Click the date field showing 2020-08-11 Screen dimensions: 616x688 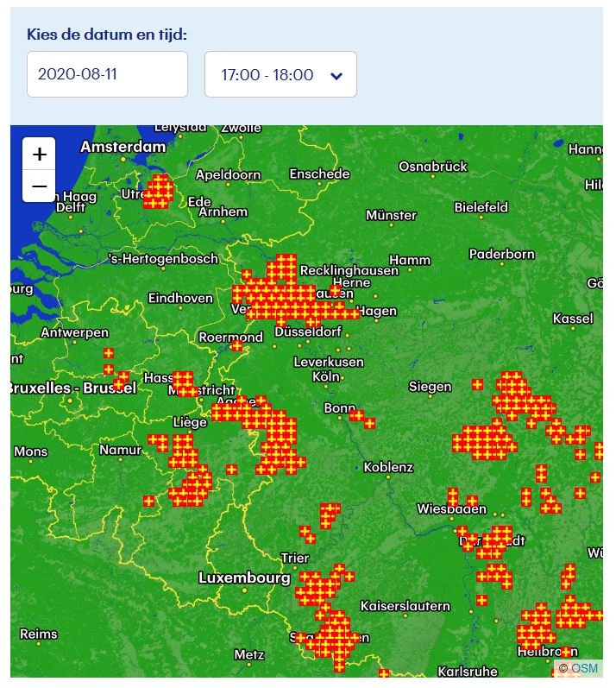click(x=107, y=74)
